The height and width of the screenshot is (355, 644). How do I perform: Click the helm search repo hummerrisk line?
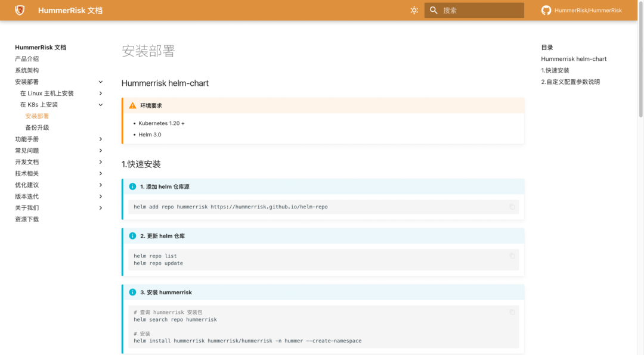[175, 320]
